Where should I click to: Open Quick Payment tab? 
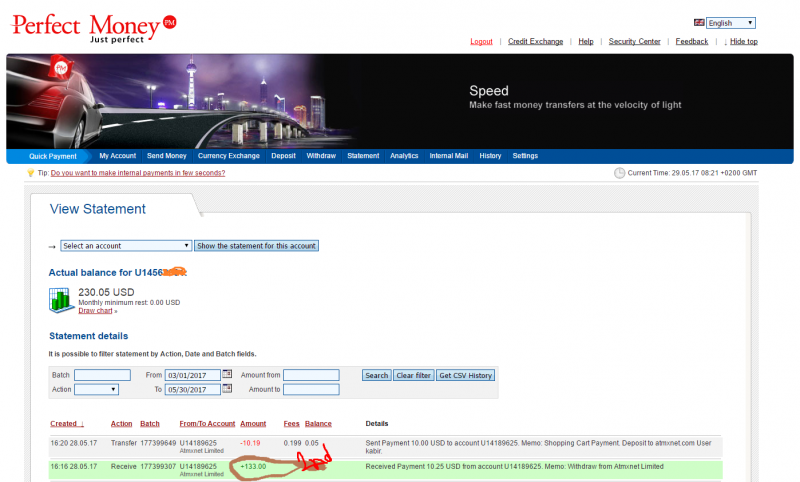pyautogui.click(x=53, y=156)
